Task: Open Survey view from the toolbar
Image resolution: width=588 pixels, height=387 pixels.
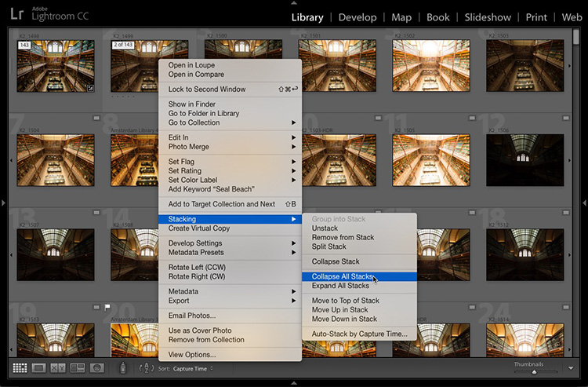Action: pyautogui.click(x=78, y=368)
